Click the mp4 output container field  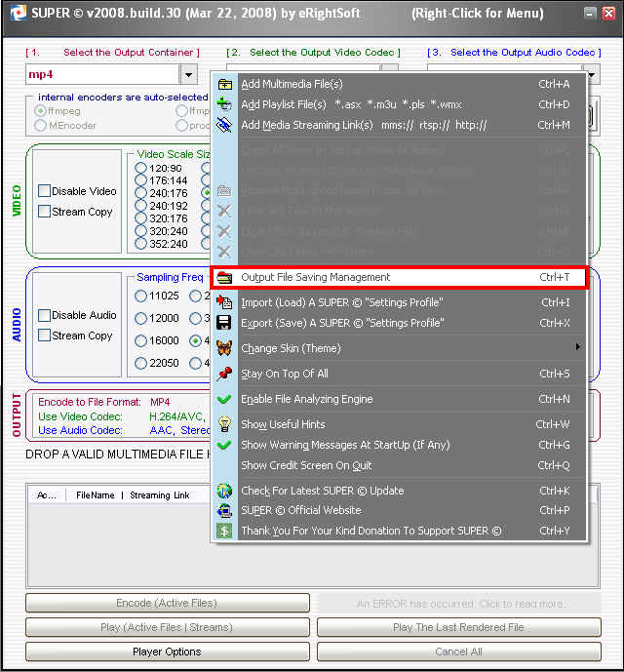tap(102, 74)
